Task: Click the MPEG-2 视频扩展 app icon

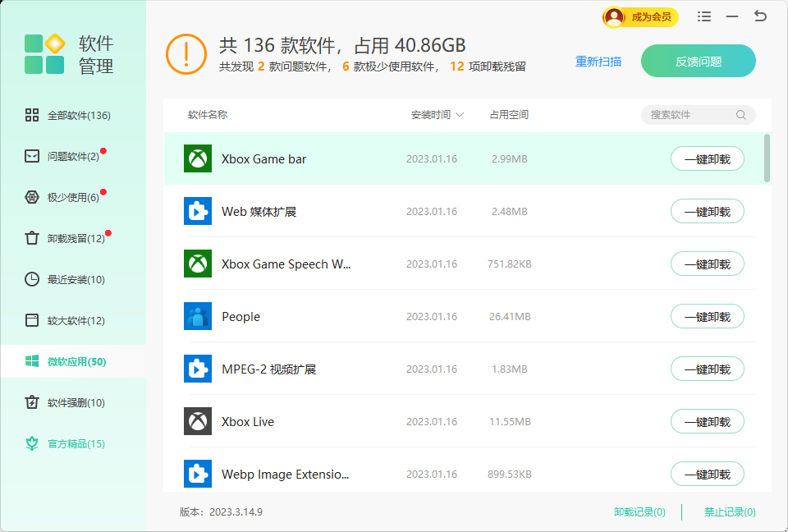Action: point(198,369)
